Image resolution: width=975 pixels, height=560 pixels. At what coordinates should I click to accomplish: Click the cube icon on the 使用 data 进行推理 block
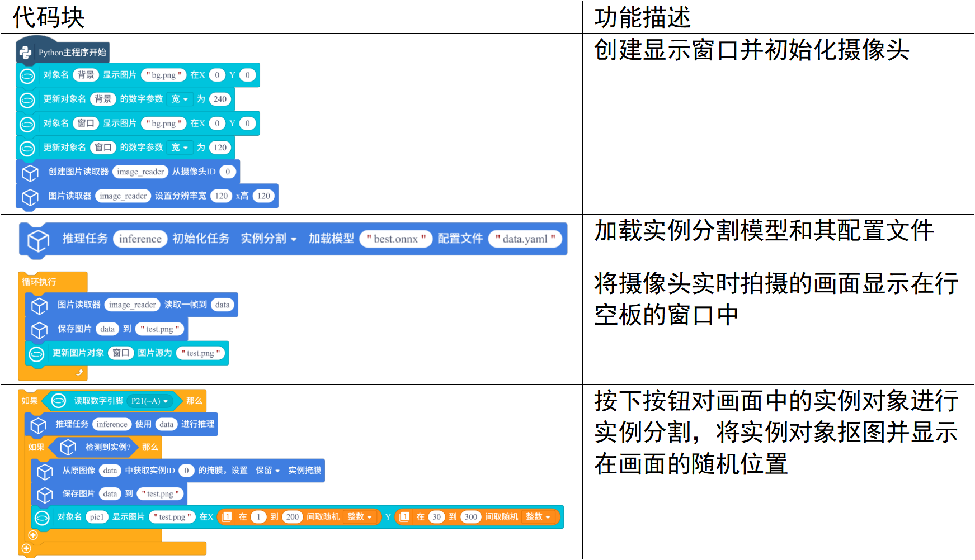(38, 425)
